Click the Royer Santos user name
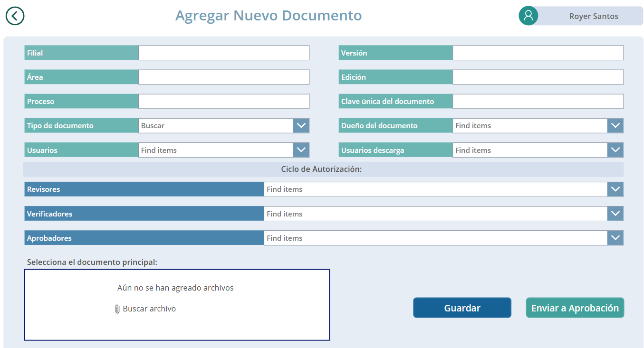Screen dimensions: 644x348 (x=594, y=16)
